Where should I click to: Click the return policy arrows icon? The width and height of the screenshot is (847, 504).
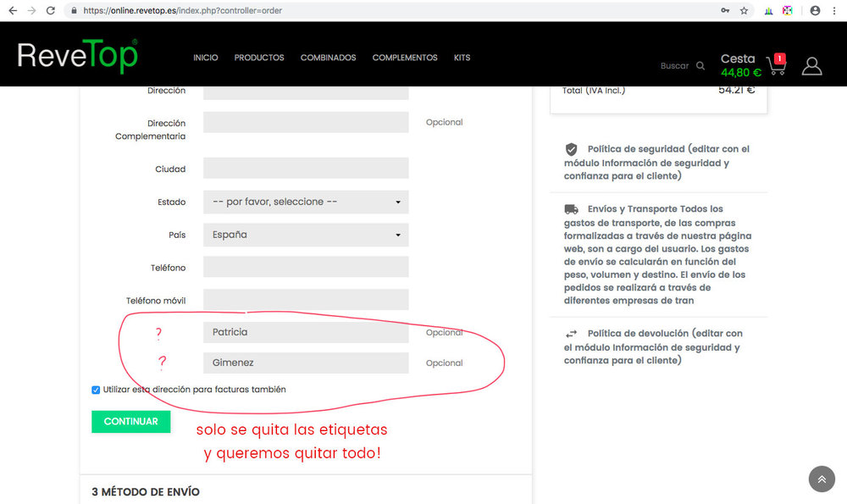pyautogui.click(x=571, y=333)
